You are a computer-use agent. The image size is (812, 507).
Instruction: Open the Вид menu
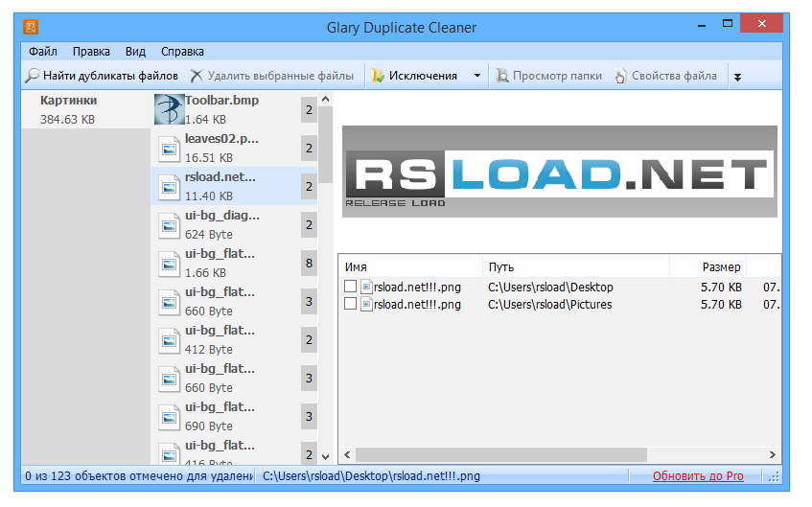tap(135, 52)
